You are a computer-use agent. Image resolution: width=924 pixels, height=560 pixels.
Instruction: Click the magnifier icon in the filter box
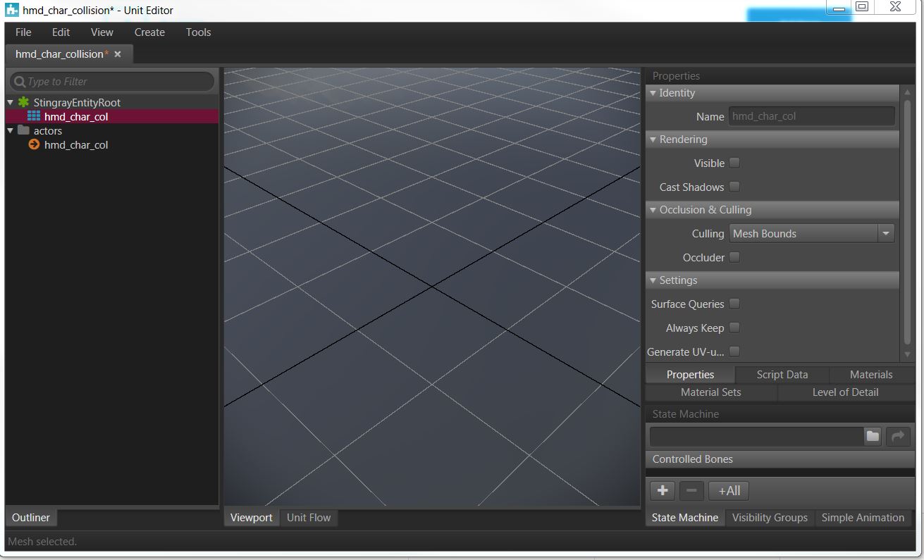tap(20, 81)
